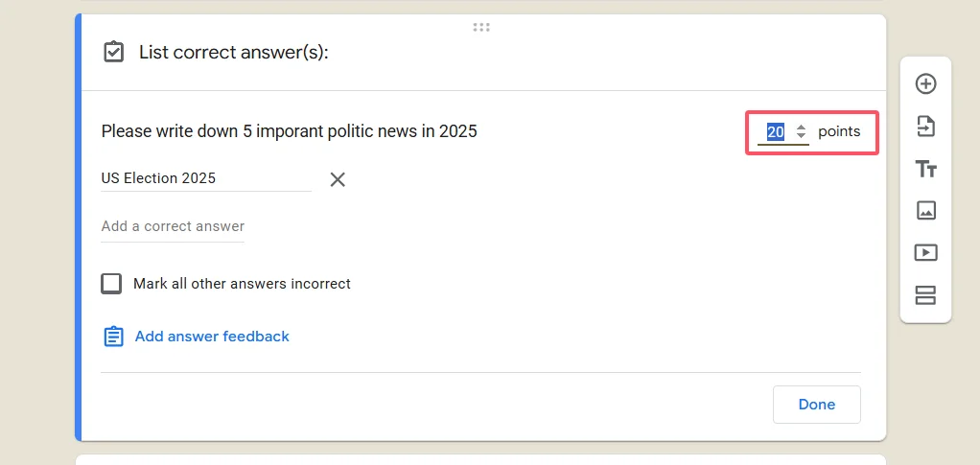Screen dimensions: 980x465
Task: Click the question text about politic news
Action: 289,131
